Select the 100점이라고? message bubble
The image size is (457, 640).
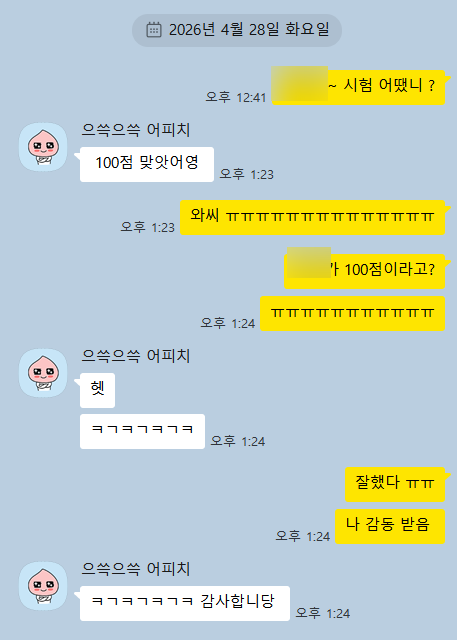pos(364,271)
